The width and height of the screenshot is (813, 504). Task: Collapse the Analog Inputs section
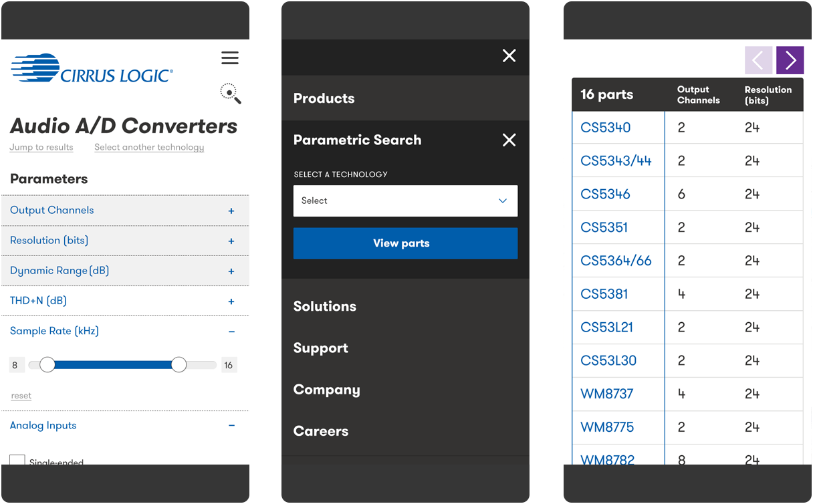[231, 426]
